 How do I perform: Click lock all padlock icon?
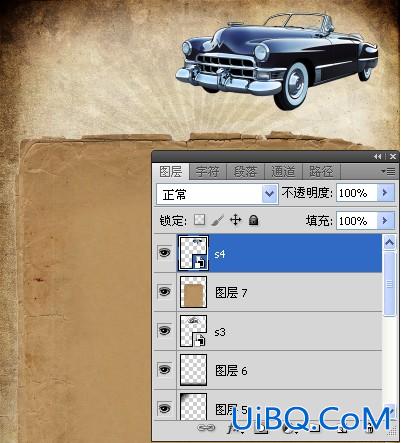pyautogui.click(x=254, y=220)
